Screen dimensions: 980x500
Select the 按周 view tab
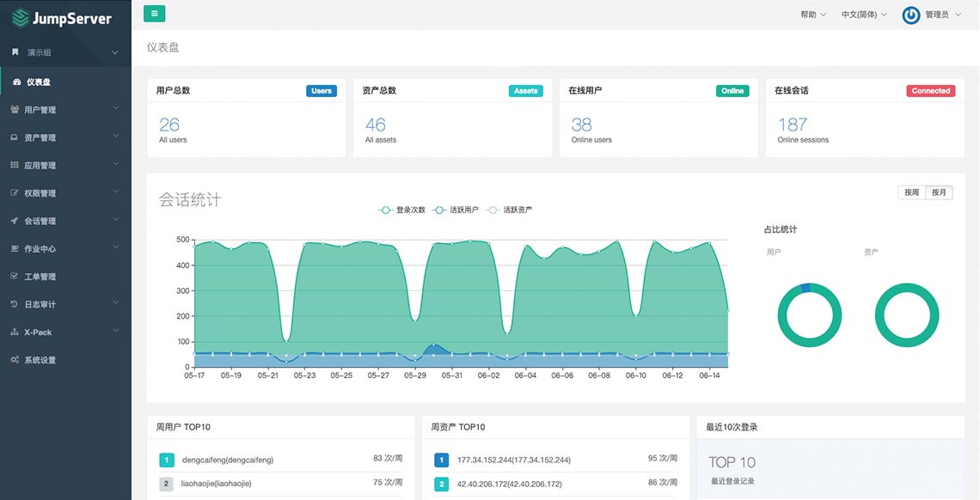(911, 192)
